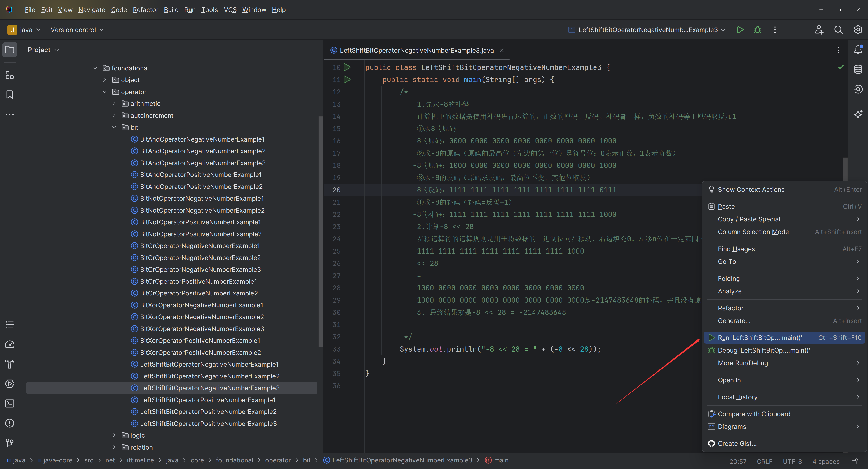Open Find Usages from context menu
Screen dimensions: 868x469
[x=784, y=249]
